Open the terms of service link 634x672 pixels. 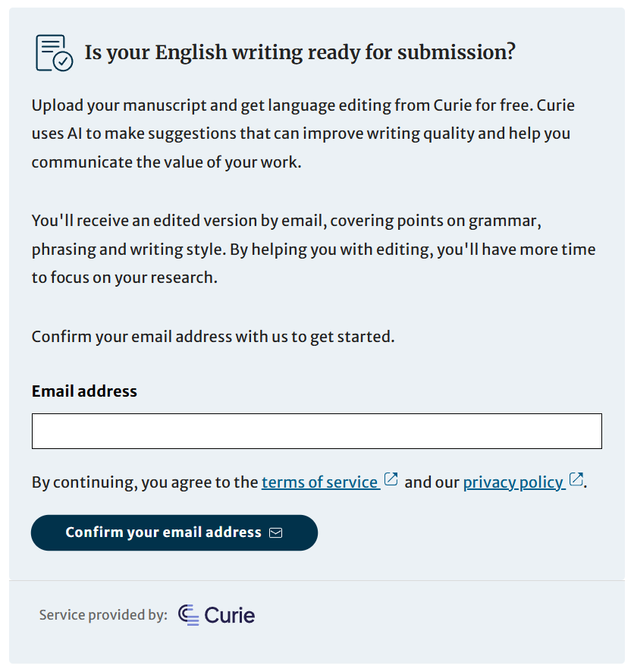[x=319, y=482]
